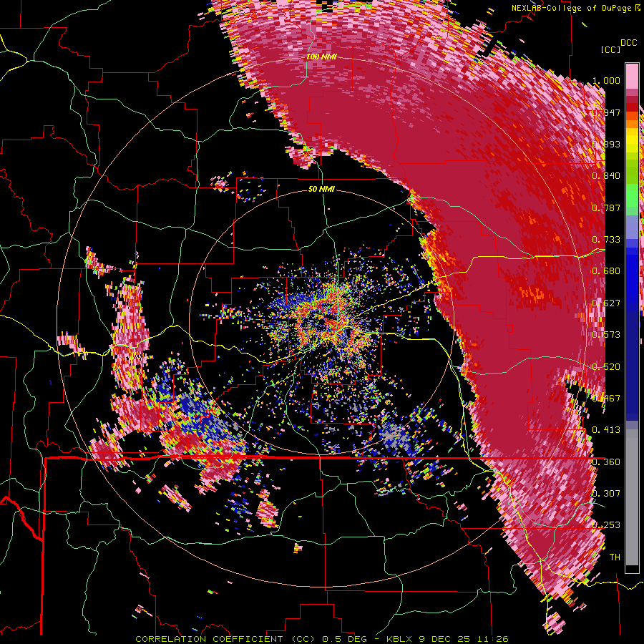The height and width of the screenshot is (644, 644).
Task: Click the 0.893 legend value
Action: click(606, 144)
